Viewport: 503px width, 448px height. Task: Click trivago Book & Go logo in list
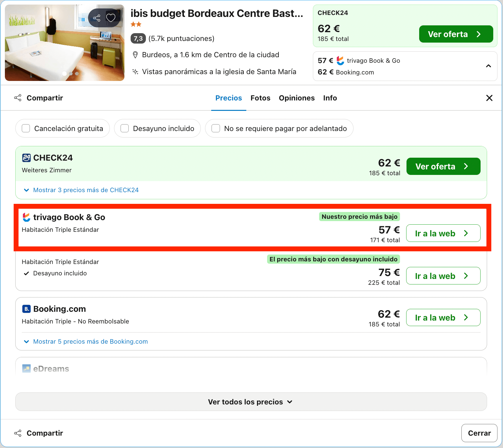(26, 217)
